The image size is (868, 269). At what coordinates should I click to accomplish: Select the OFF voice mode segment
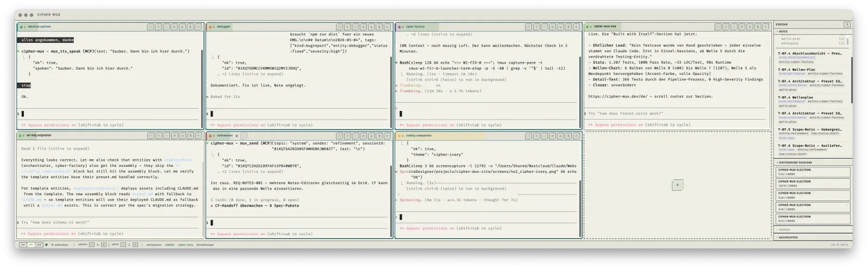point(23,245)
